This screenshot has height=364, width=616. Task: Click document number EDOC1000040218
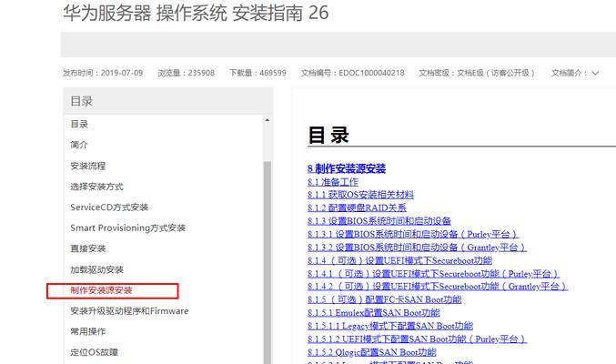(371, 73)
